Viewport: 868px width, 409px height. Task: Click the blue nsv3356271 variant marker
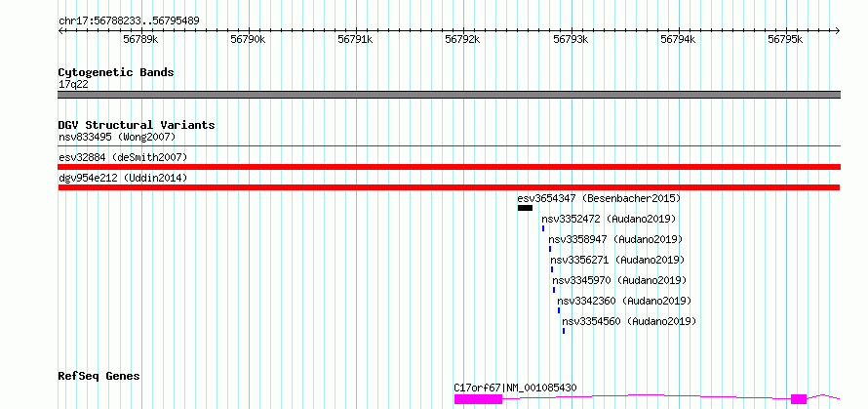click(x=552, y=269)
